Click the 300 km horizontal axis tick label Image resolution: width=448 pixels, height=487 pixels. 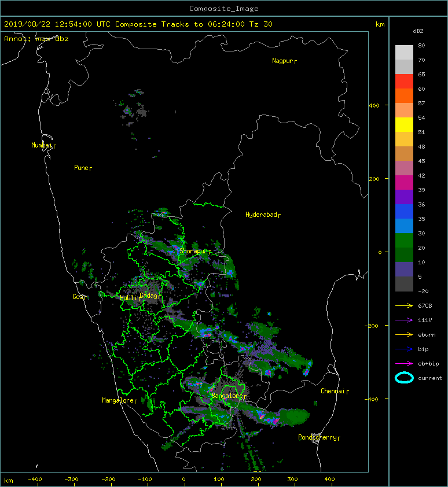click(x=292, y=479)
